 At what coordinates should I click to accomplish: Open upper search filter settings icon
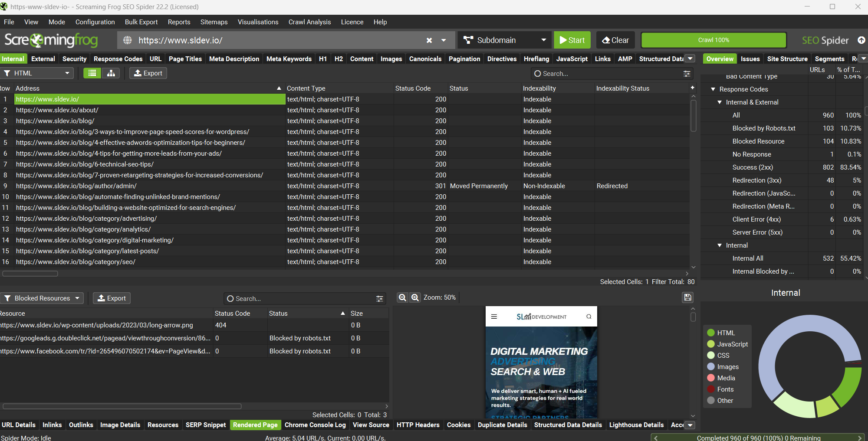(687, 74)
